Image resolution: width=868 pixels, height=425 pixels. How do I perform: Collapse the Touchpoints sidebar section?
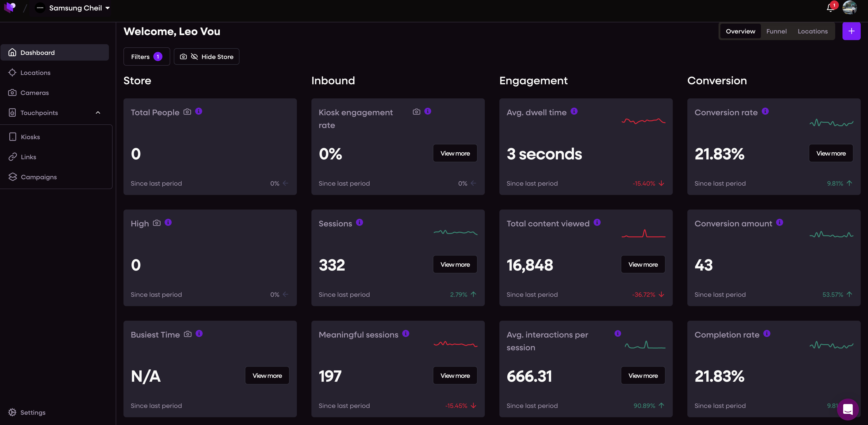pyautogui.click(x=98, y=113)
